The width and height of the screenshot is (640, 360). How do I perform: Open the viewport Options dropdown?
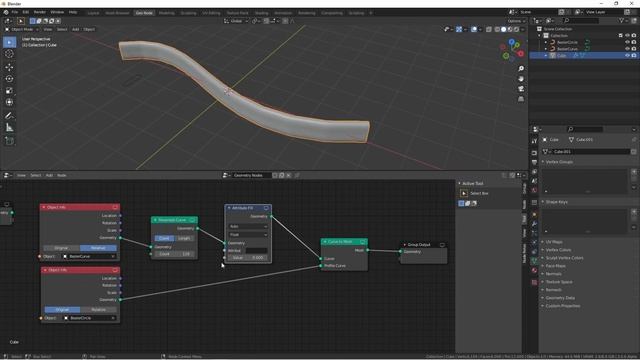pyautogui.click(x=516, y=21)
